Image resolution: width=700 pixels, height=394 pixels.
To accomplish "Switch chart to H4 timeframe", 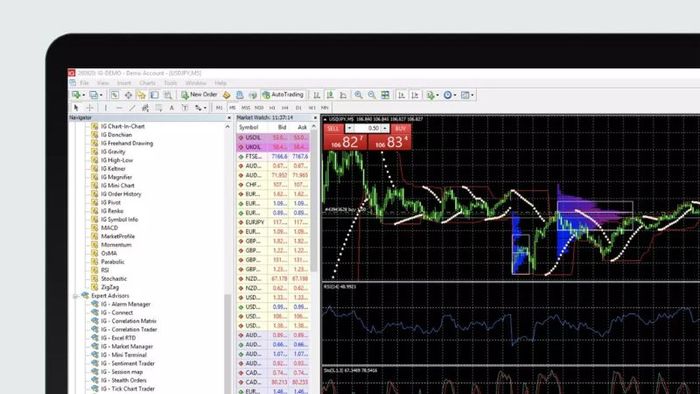I will click(285, 108).
